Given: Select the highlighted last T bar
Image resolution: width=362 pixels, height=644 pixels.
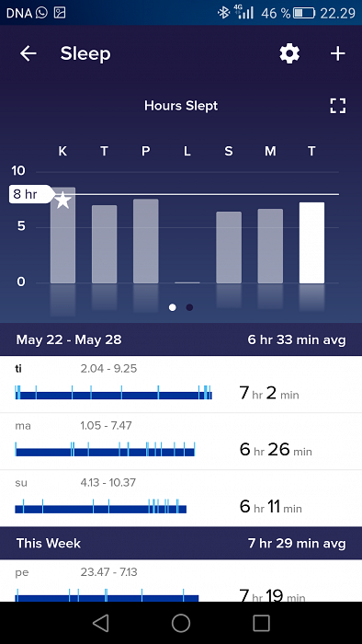Looking at the screenshot, I should point(311,243).
